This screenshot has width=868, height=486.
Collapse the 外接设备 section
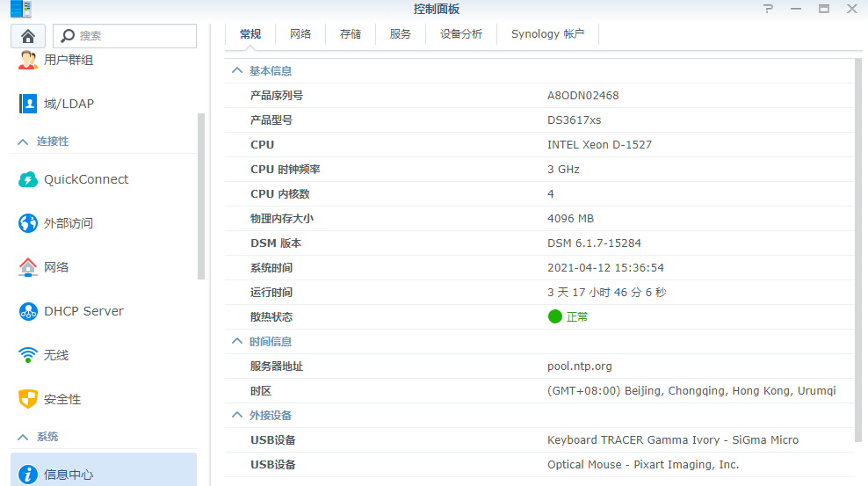[237, 415]
